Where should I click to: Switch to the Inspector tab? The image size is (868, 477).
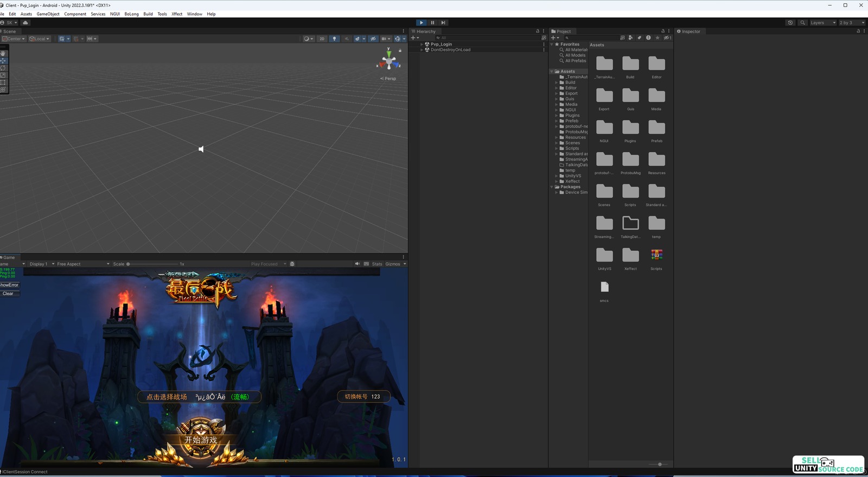(x=690, y=31)
